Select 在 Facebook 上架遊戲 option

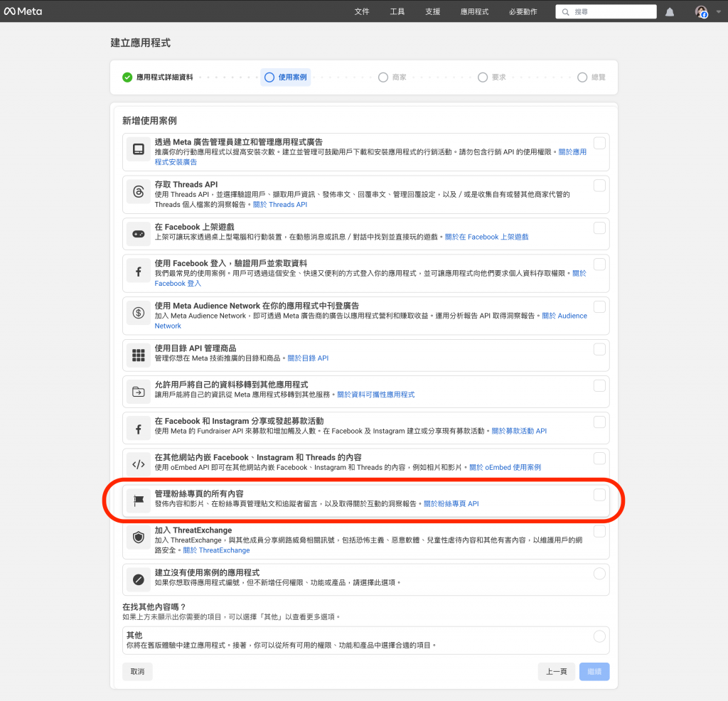pyautogui.click(x=599, y=228)
